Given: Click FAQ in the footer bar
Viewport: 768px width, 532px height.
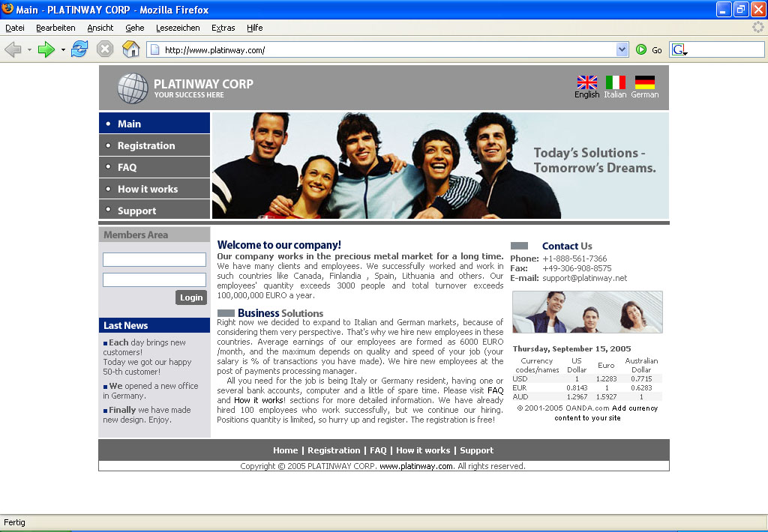Looking at the screenshot, I should 378,450.
